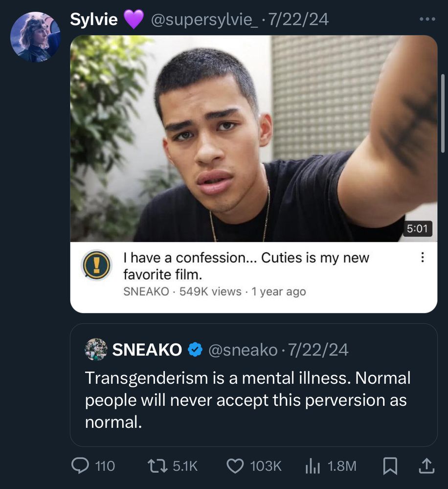
Task: Click the SNEAKO quoted-tweet avatar
Action: click(96, 350)
